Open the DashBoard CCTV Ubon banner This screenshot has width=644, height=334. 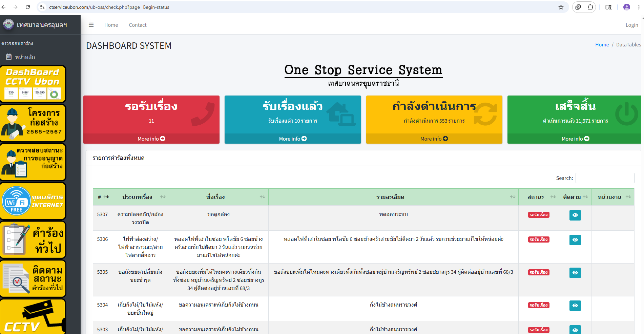[x=33, y=84]
